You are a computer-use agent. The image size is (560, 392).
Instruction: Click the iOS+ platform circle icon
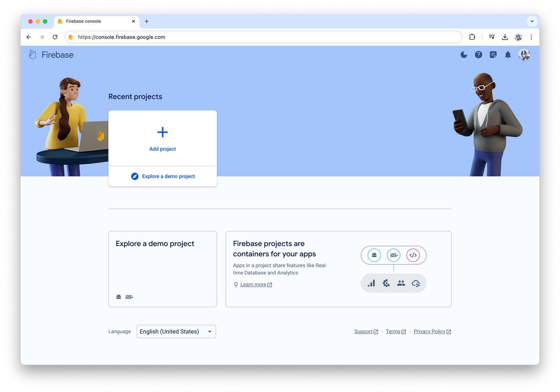pyautogui.click(x=394, y=255)
